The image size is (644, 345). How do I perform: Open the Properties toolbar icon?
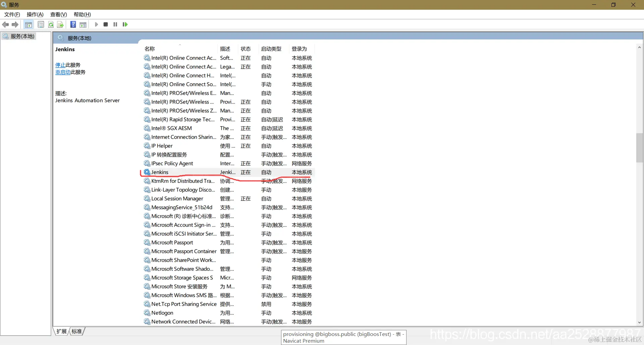click(41, 24)
